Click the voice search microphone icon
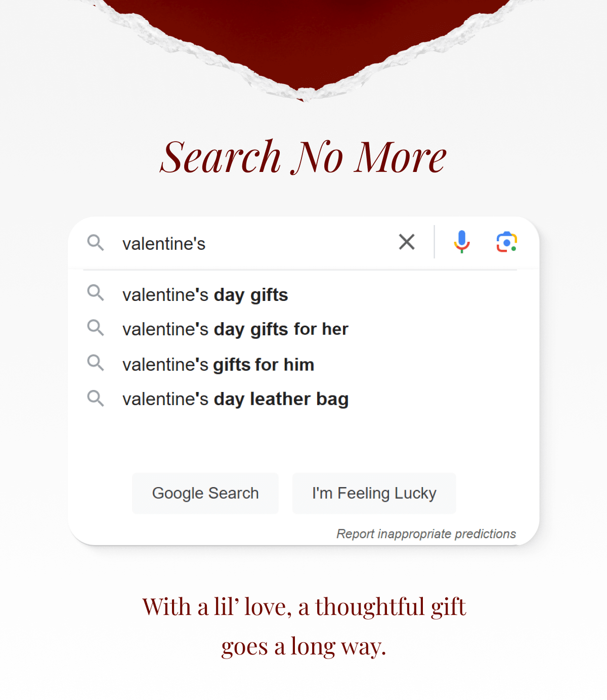The width and height of the screenshot is (607, 700). click(x=461, y=242)
